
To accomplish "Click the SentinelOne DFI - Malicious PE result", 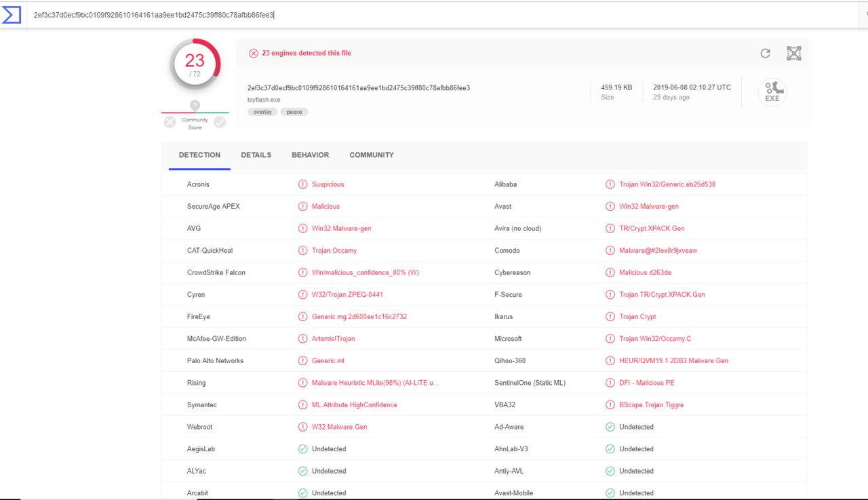I will pos(647,383).
